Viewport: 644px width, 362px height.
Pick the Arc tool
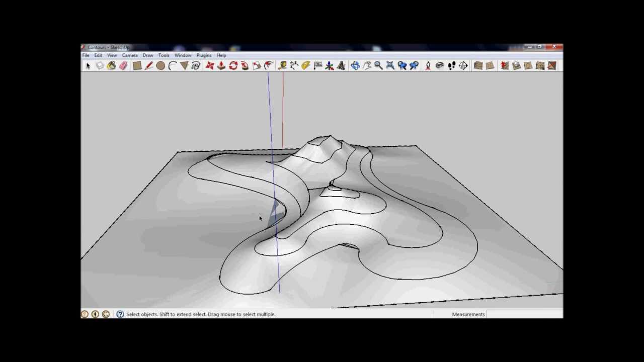[x=173, y=65]
